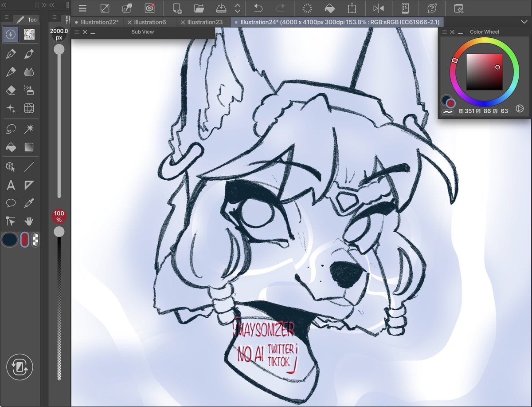Select the Decoration sparkle tool
Image resolution: width=532 pixels, height=407 pixels.
tap(11, 108)
